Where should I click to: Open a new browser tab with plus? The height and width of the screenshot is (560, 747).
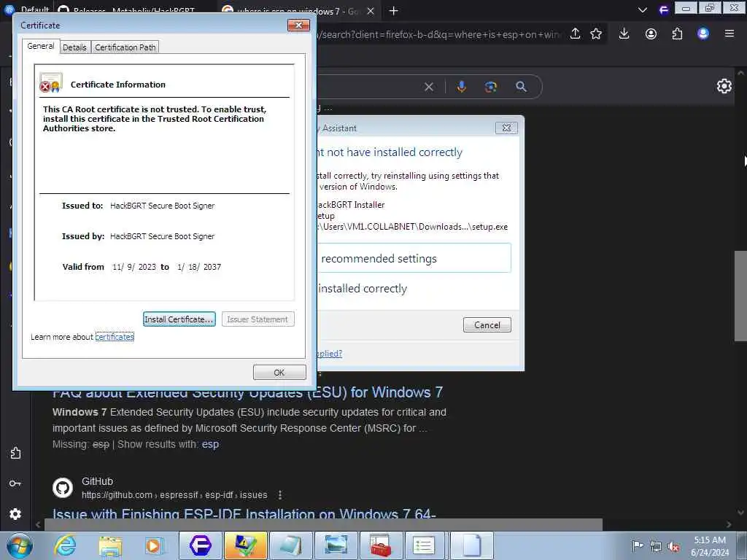(x=393, y=11)
